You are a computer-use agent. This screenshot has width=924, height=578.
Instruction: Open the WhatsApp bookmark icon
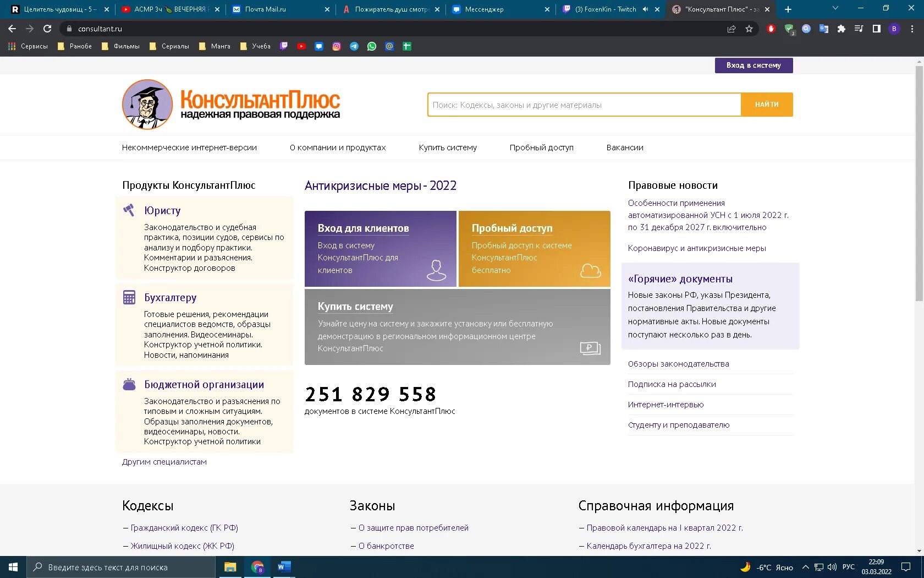(x=372, y=46)
